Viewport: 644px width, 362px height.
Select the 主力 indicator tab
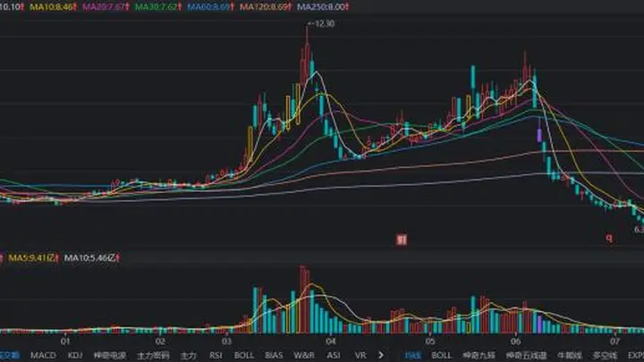click(189, 356)
